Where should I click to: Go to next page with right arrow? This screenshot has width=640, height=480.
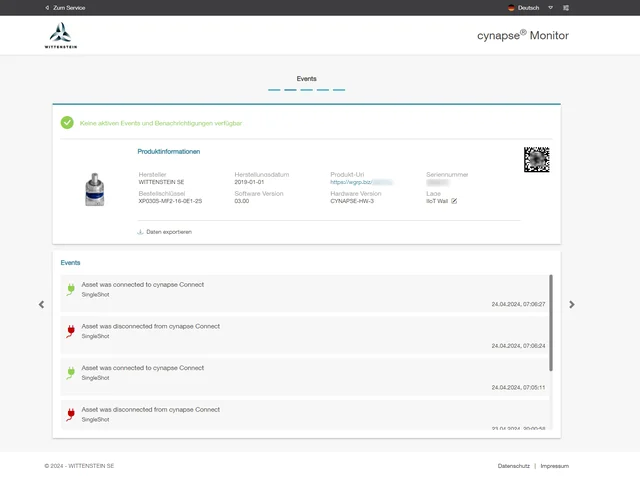coord(572,304)
